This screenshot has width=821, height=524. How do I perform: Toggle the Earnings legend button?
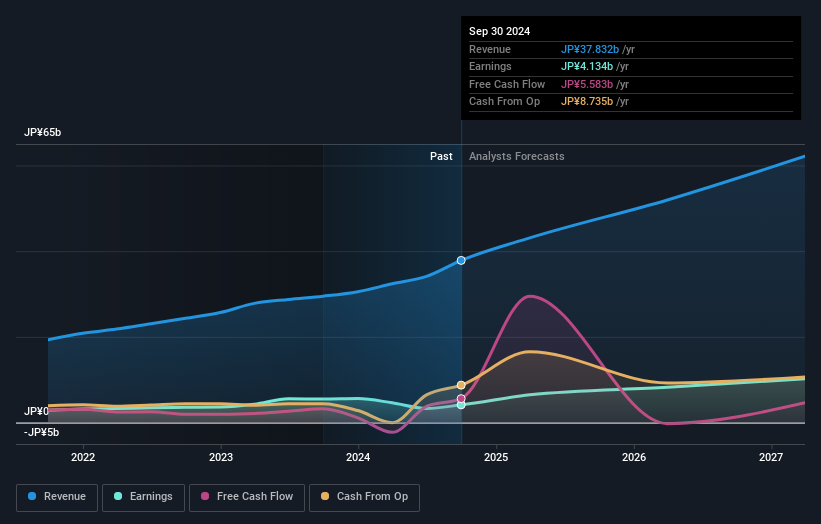(143, 497)
